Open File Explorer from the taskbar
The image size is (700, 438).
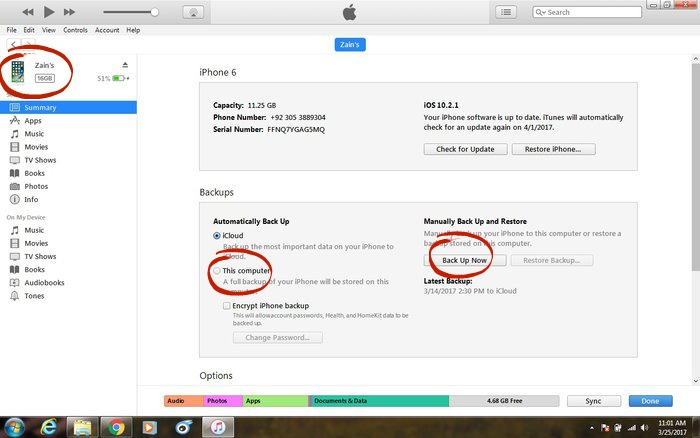tap(83, 428)
